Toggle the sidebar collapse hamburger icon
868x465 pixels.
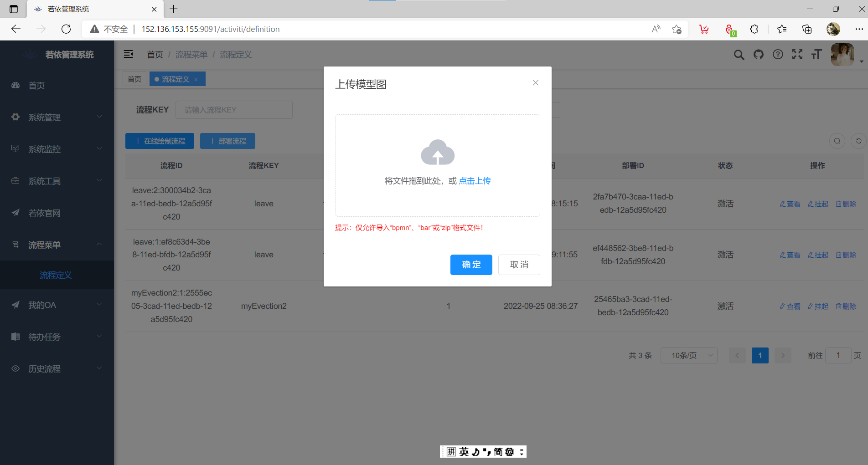129,55
